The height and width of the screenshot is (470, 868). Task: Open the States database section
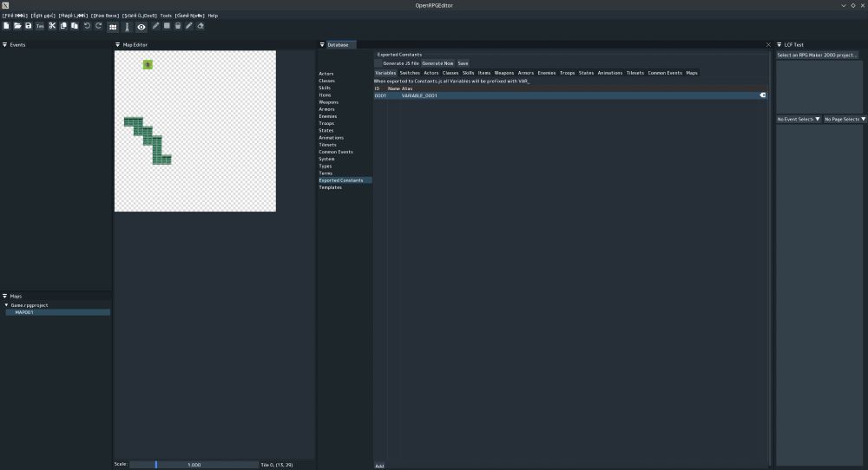326,130
